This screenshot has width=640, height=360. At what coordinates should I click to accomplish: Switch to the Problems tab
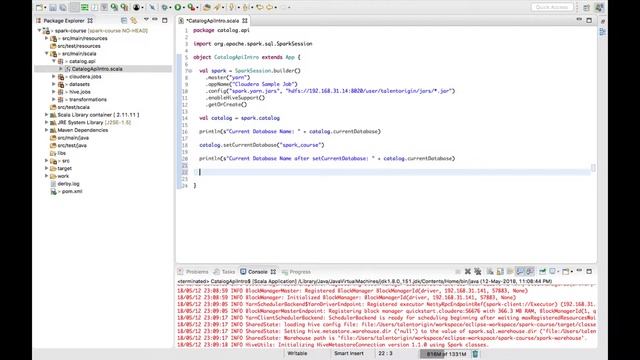click(x=193, y=272)
